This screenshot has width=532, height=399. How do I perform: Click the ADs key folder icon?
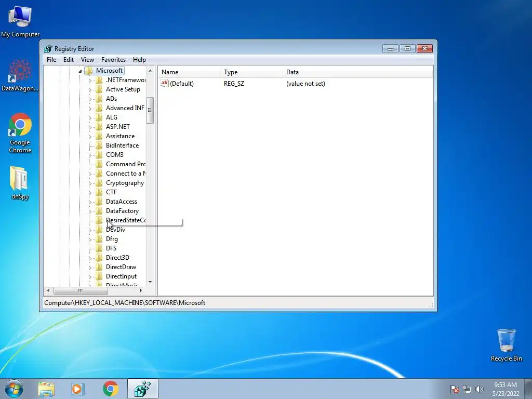[x=99, y=99]
